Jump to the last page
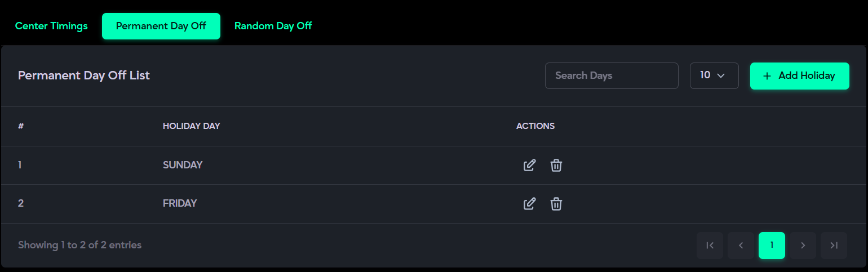This screenshot has height=272, width=868. pos(834,246)
